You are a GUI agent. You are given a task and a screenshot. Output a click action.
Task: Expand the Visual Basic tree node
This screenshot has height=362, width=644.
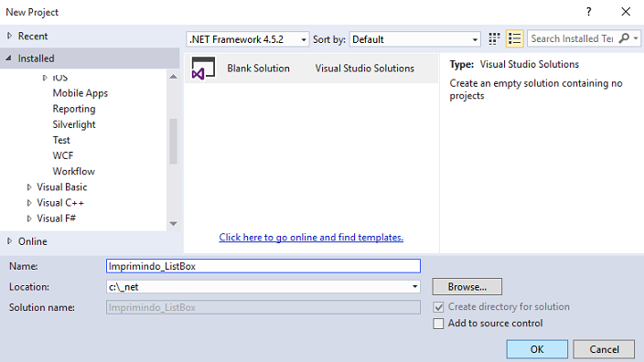[29, 187]
